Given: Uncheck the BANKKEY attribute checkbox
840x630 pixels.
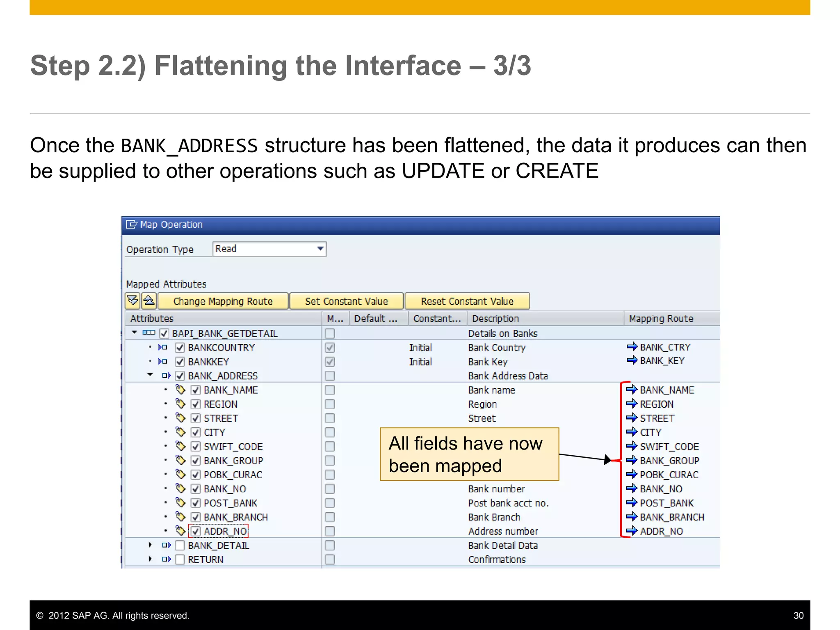Looking at the screenshot, I should pyautogui.click(x=180, y=362).
